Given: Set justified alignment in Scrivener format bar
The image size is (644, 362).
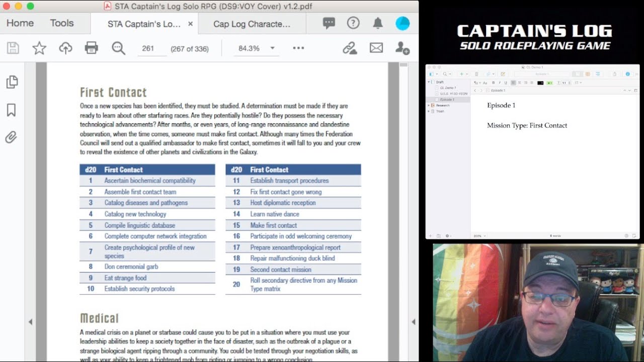Looking at the screenshot, I should coord(532,83).
